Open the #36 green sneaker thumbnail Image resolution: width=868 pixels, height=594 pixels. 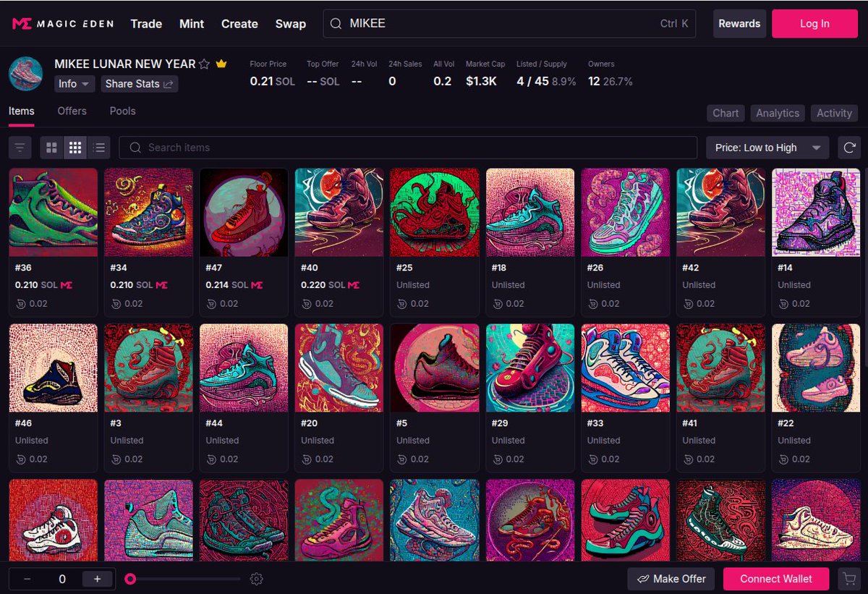[x=54, y=213]
